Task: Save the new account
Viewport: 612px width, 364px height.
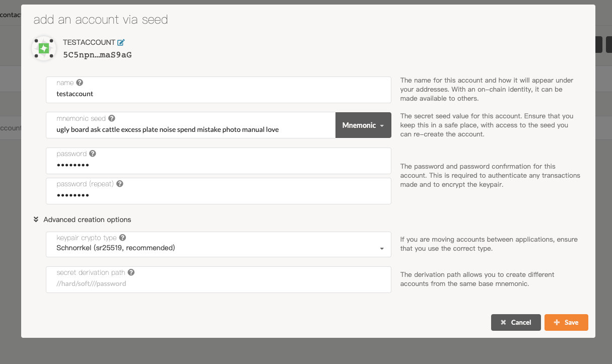Action: tap(566, 322)
